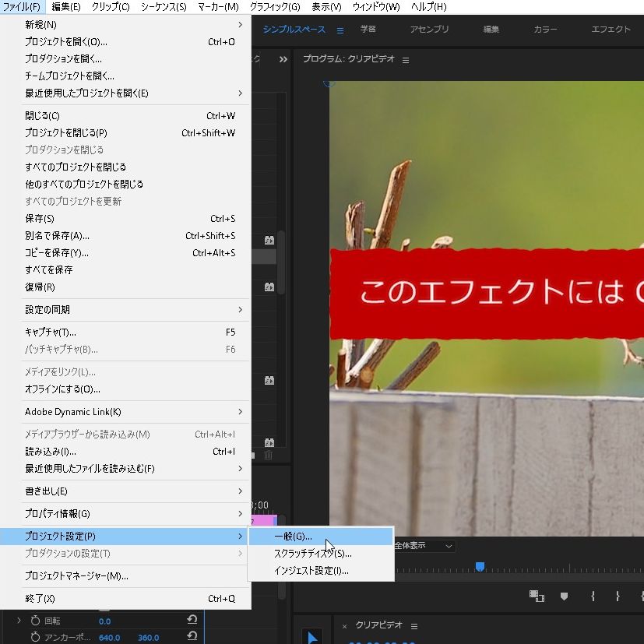Screen dimensions: 644x644
Task: Toggle the 回転 animation stopwatch
Action: pyautogui.click(x=35, y=621)
